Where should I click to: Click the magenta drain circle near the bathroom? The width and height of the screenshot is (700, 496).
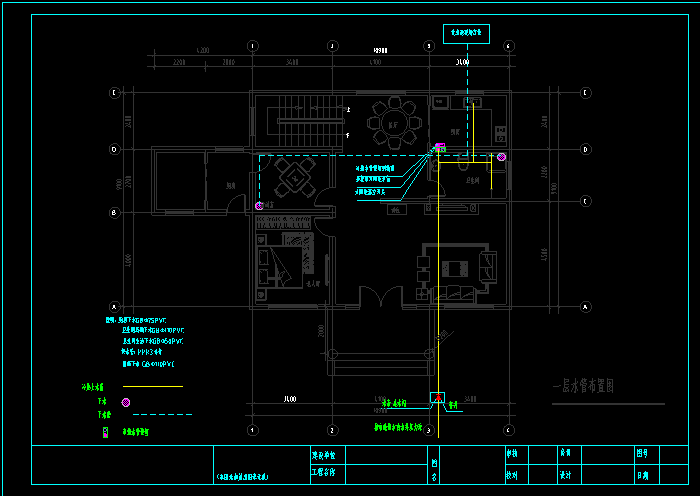coord(502,157)
